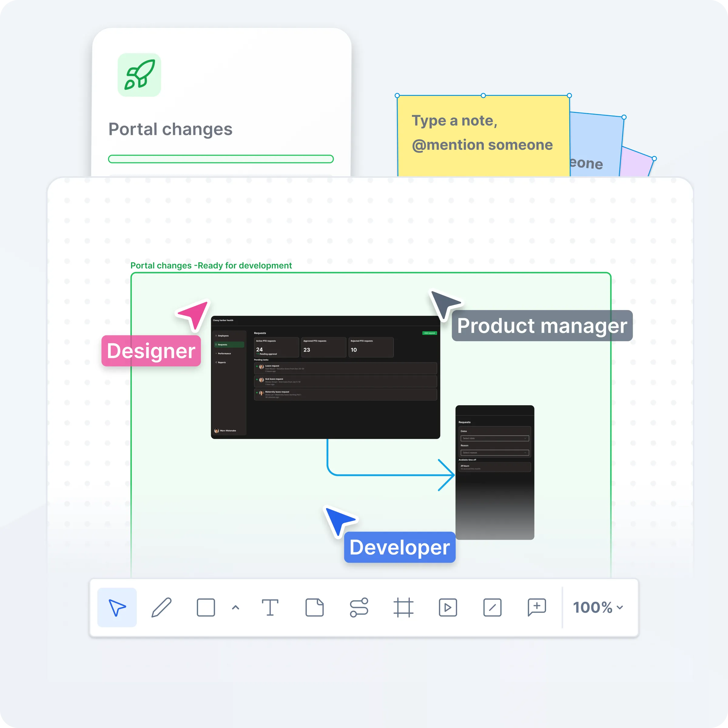This screenshot has width=728, height=728.
Task: Select the pointer/move tool in toolbar
Action: (117, 607)
